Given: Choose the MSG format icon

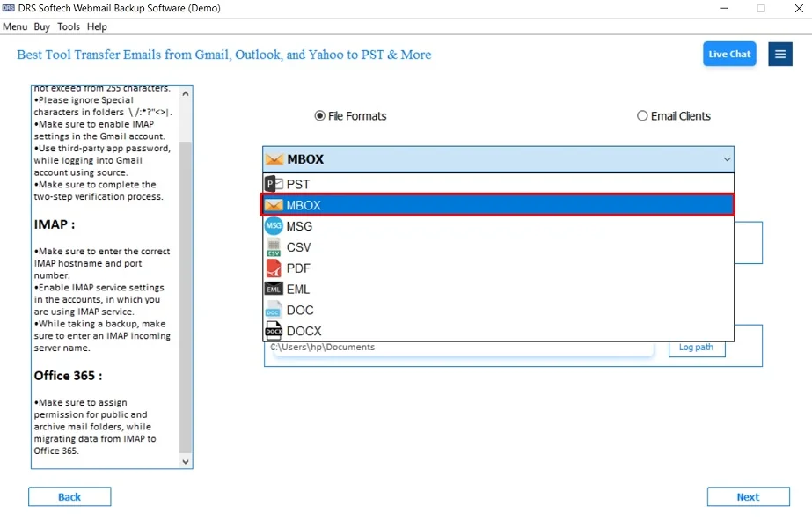Looking at the screenshot, I should [273, 226].
